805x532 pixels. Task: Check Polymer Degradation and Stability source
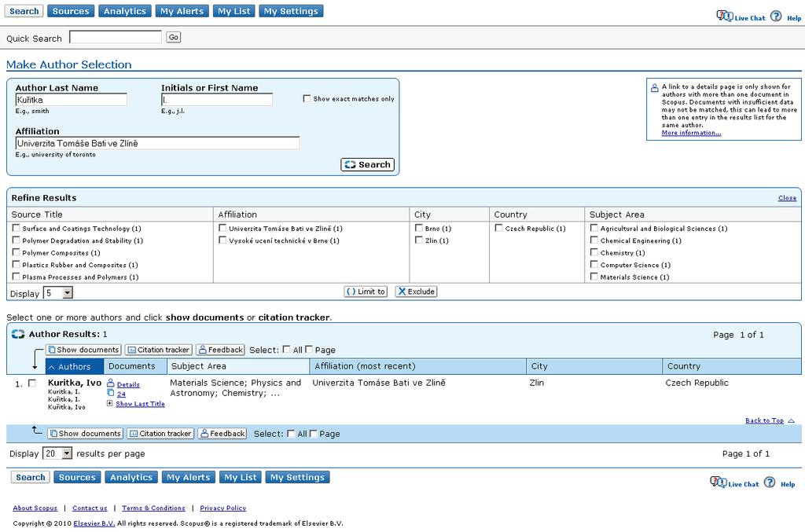[16, 240]
